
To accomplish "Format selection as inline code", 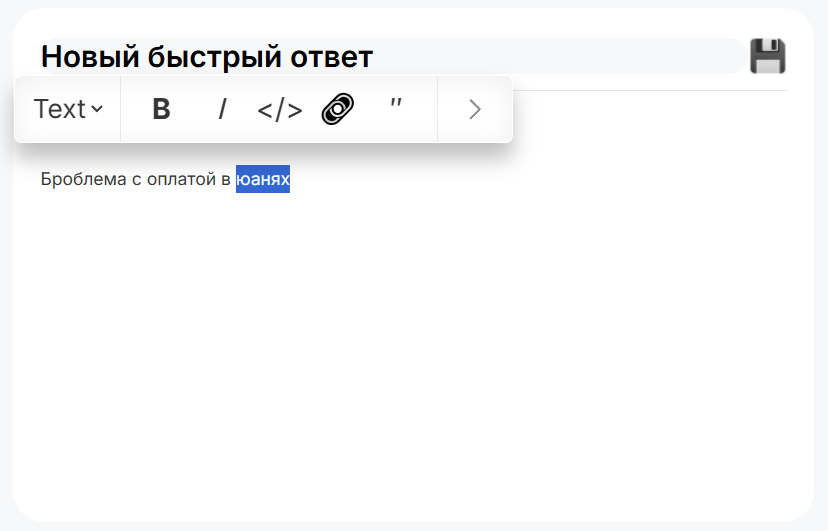I will pyautogui.click(x=280, y=109).
